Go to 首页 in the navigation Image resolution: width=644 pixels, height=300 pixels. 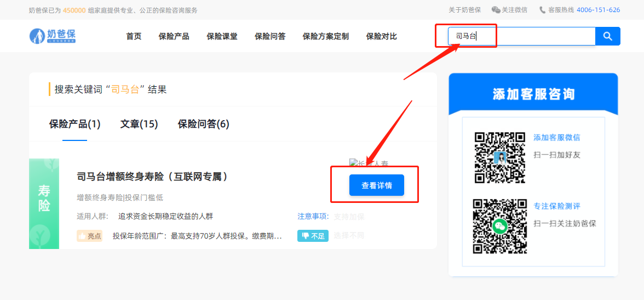[x=134, y=36]
